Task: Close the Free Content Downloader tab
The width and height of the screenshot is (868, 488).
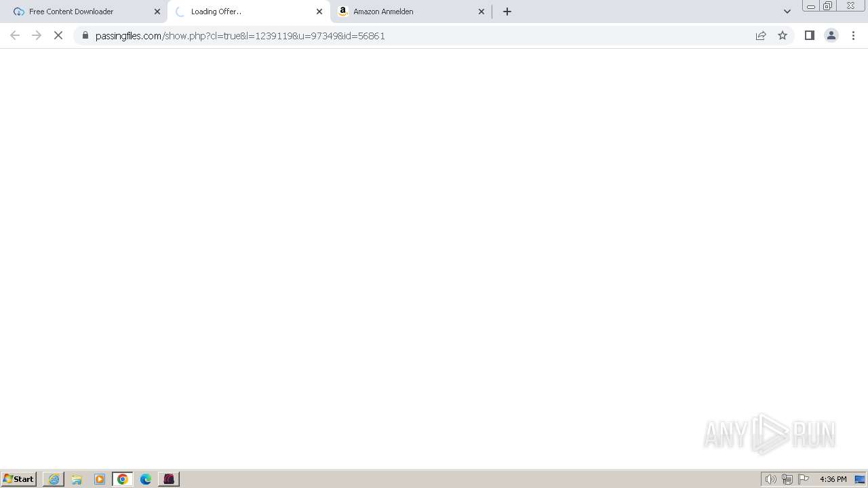Action: pyautogui.click(x=157, y=12)
